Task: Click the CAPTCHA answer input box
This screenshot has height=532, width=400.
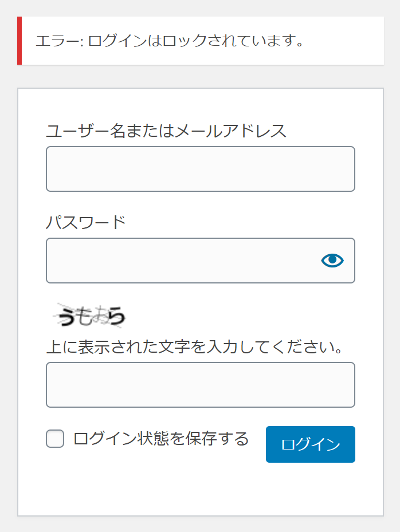Action: click(x=200, y=385)
